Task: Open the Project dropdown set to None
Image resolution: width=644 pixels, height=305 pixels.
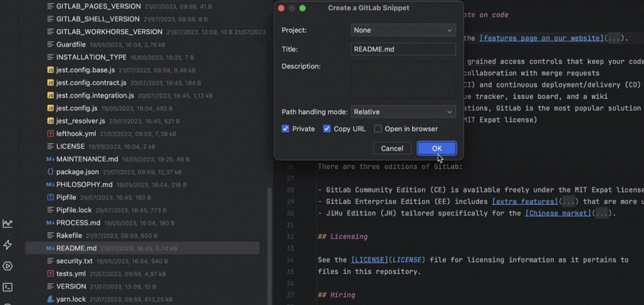Action: [403, 30]
